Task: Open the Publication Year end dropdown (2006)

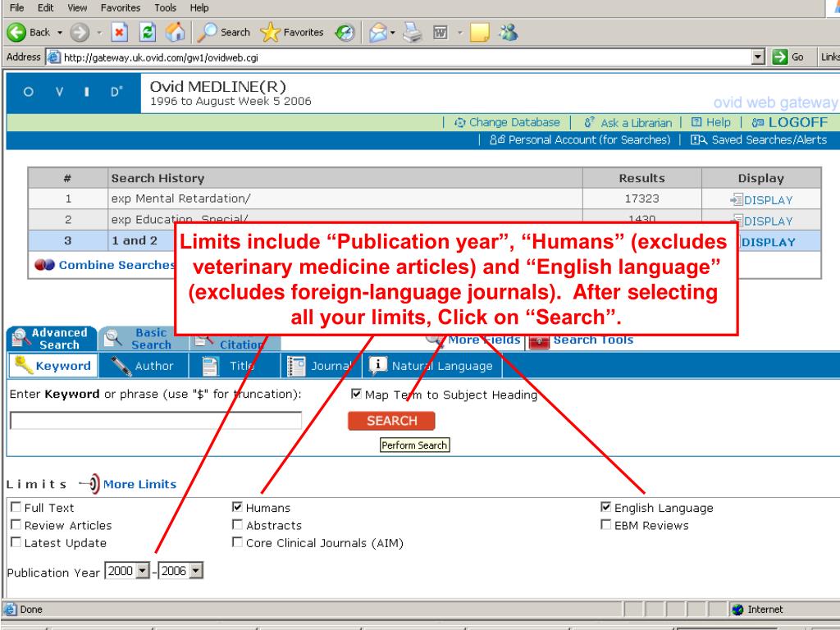Action: pyautogui.click(x=196, y=571)
